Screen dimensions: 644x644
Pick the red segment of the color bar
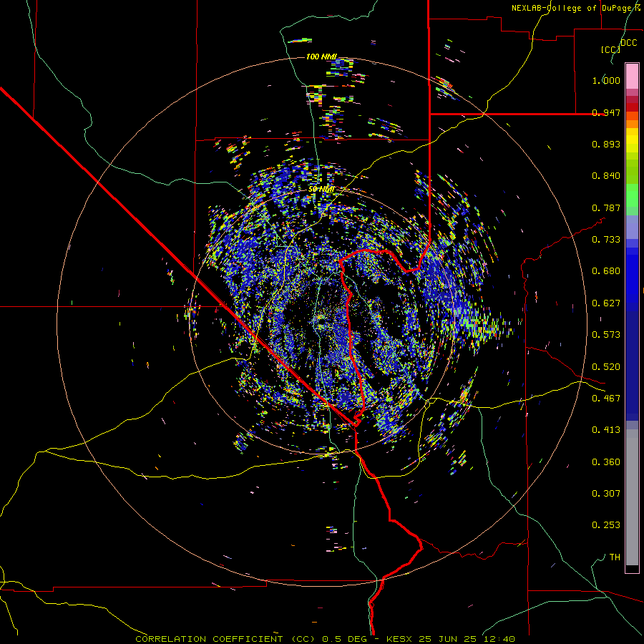pos(632,107)
